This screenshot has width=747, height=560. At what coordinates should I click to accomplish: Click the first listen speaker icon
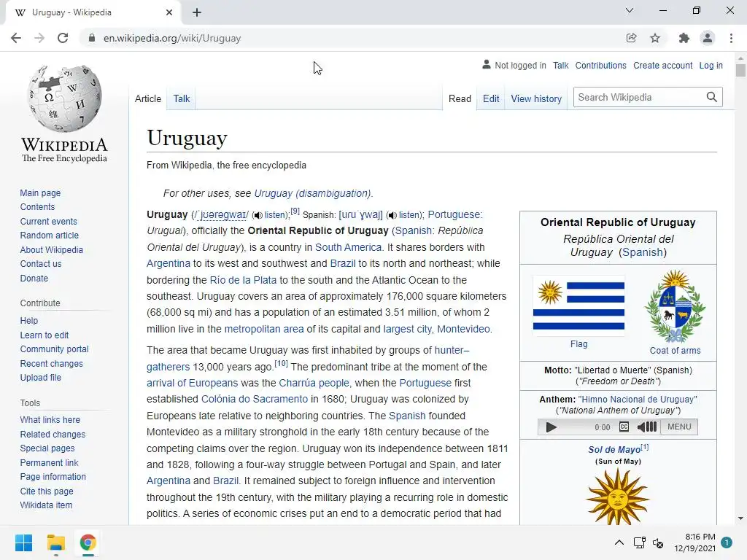click(258, 215)
